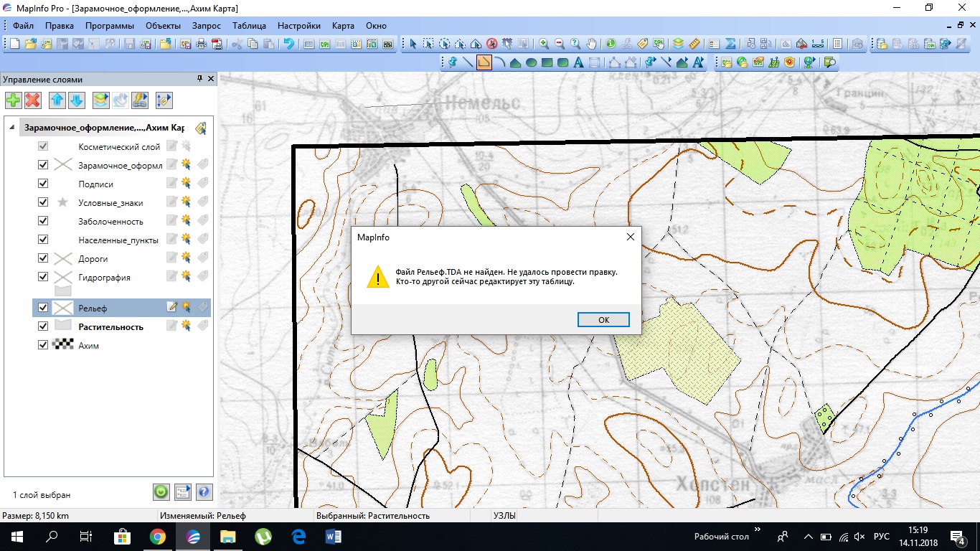
Task: Click the green plus Add Layers icon
Action: [x=13, y=100]
